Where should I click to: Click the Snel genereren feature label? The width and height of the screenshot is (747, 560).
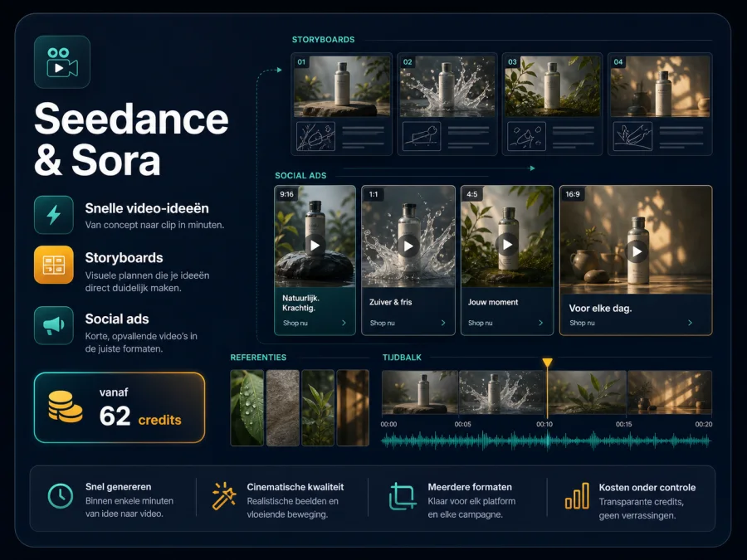118,487
